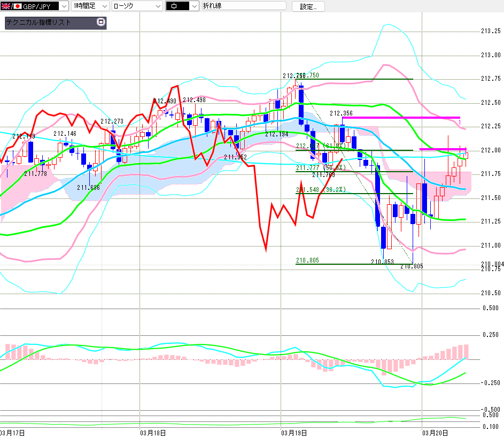Click the テクニカル指標リスト panel expand icon
This screenshot has height=438, width=504.
click(100, 22)
